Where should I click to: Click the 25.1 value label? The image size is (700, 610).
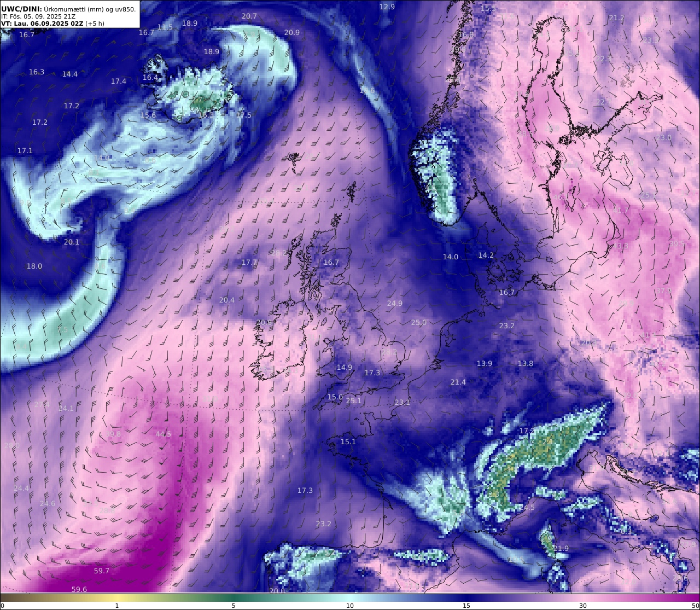354,400
